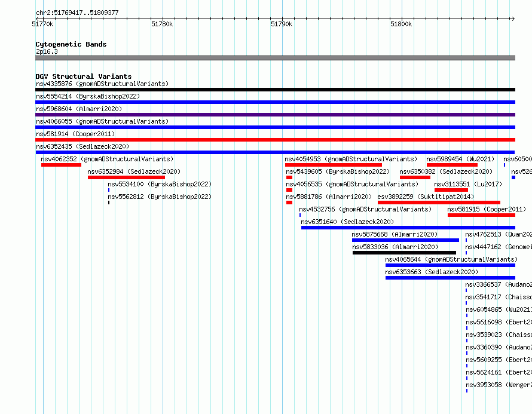The image size is (532, 414).
Task: Click the DGV Structural Variants track title
Action: coord(84,76)
